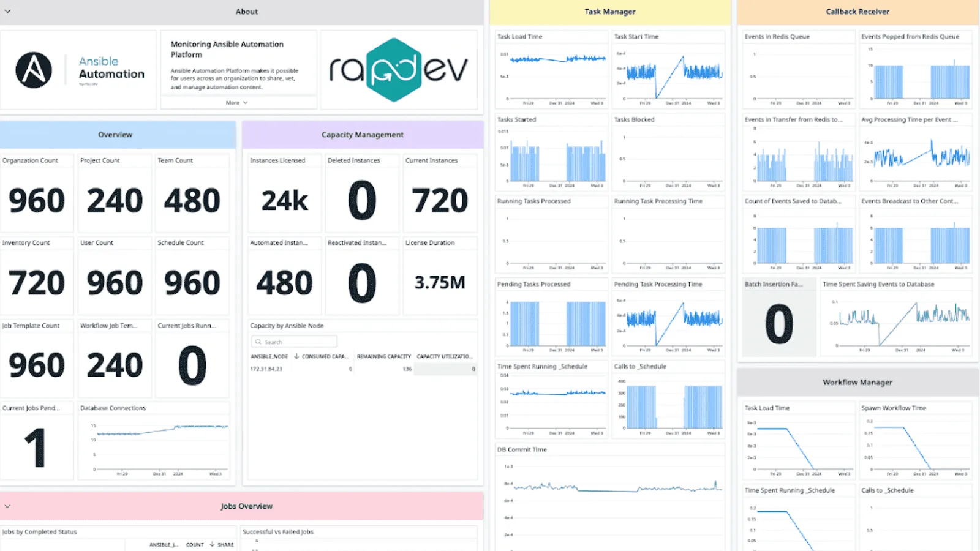Click the License Duration value 3.75M
This screenshot has width=980, height=551.
(x=440, y=283)
